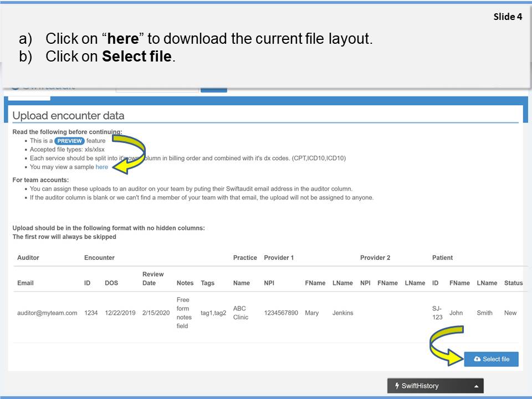The image size is (532, 399).
Task: Click the SwiftHistory lightning bolt icon
Action: [x=397, y=386]
